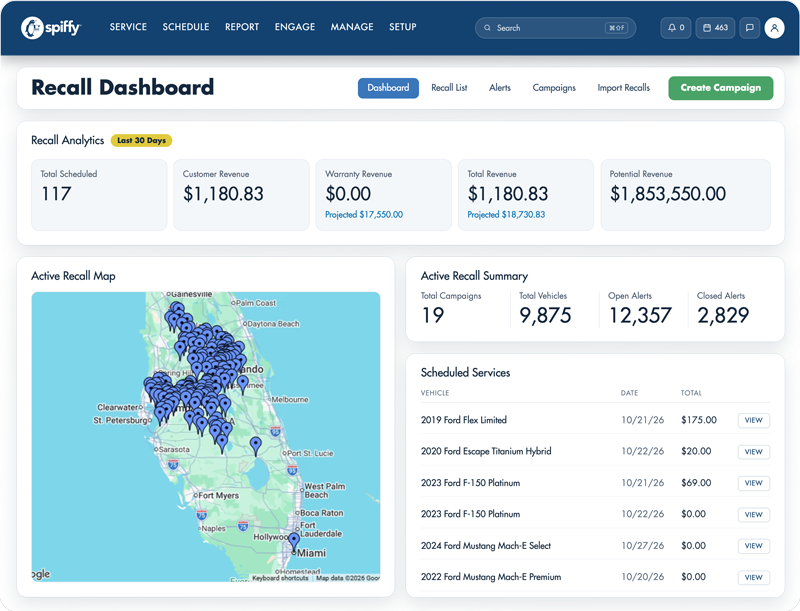Click the Customer Revenue $1,180.83 card
The image size is (800, 611).
coord(241,195)
